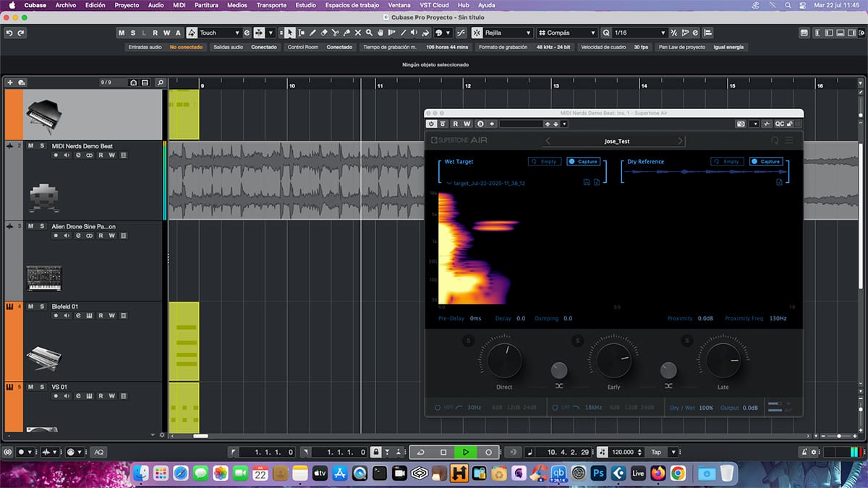868x488 pixels.
Task: Expand the target_Jul-22-2025 capture list chevron
Action: coord(449,184)
